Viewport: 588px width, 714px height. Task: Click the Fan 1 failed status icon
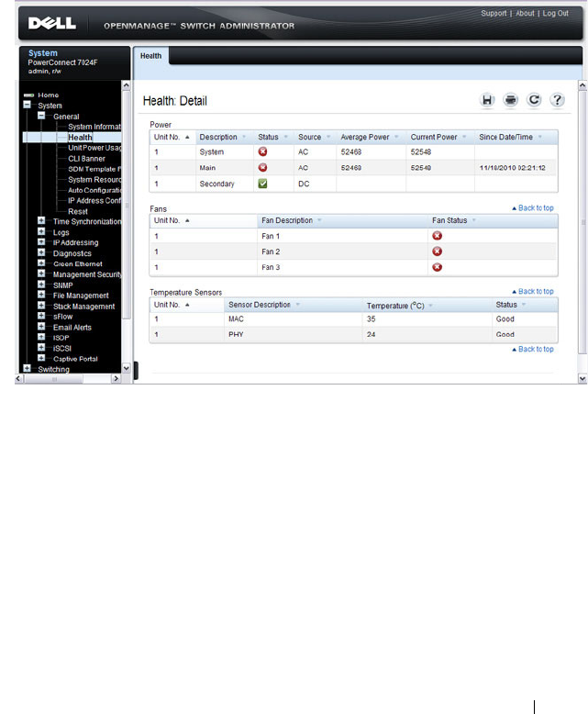437,236
